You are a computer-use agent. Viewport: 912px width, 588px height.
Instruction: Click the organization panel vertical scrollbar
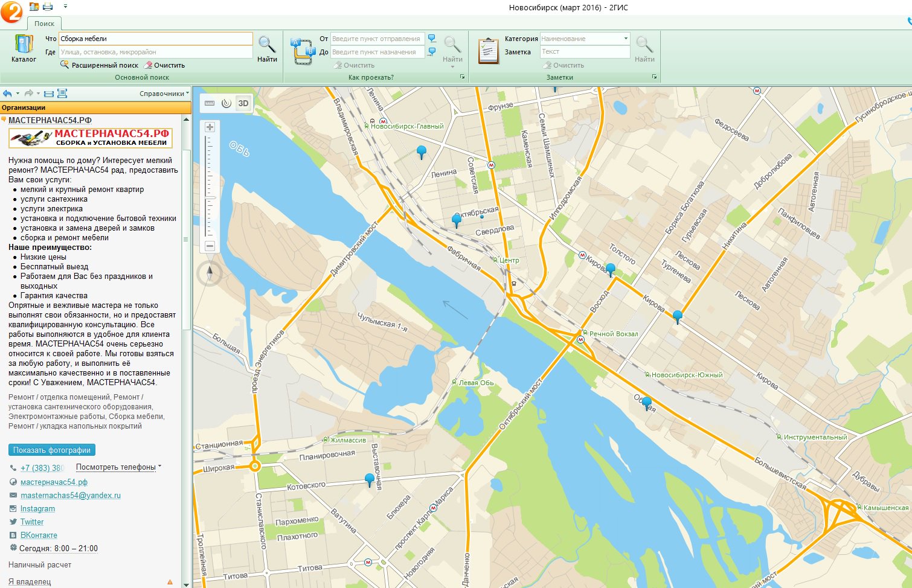pos(186,239)
